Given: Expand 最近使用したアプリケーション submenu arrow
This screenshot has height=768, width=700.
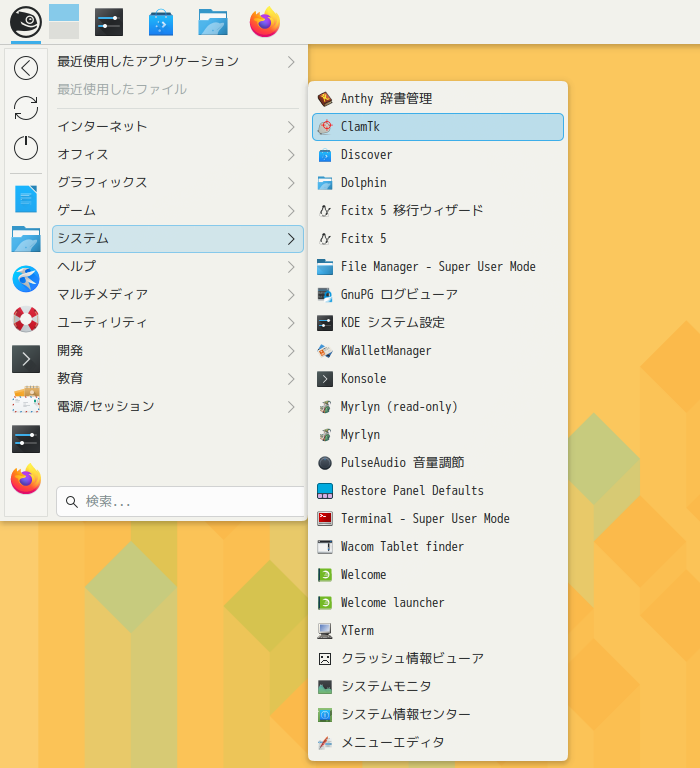Looking at the screenshot, I should coord(291,62).
